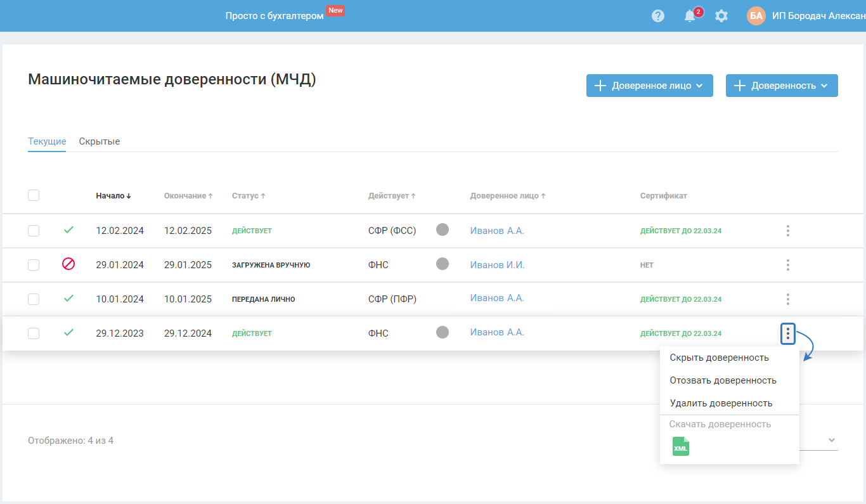Screen dimensions: 866x504
Task: Toggle the select-all checkbox in table header
Action: (x=34, y=195)
